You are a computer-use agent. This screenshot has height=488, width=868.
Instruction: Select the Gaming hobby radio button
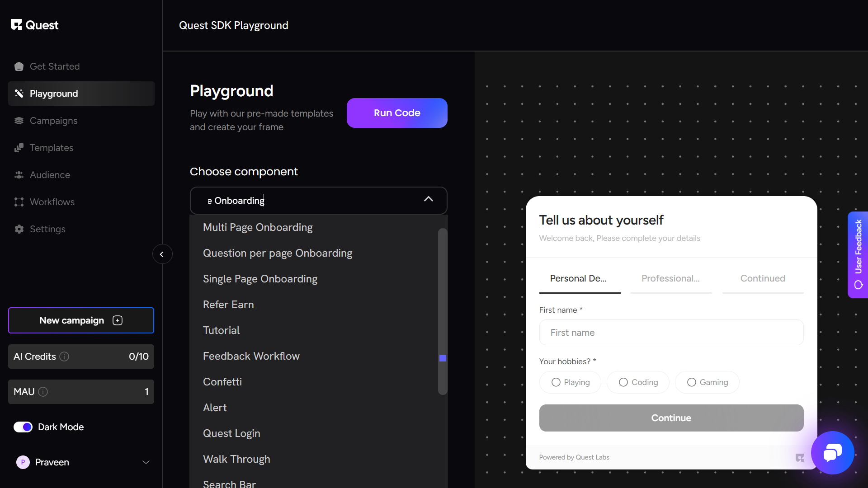tap(692, 382)
